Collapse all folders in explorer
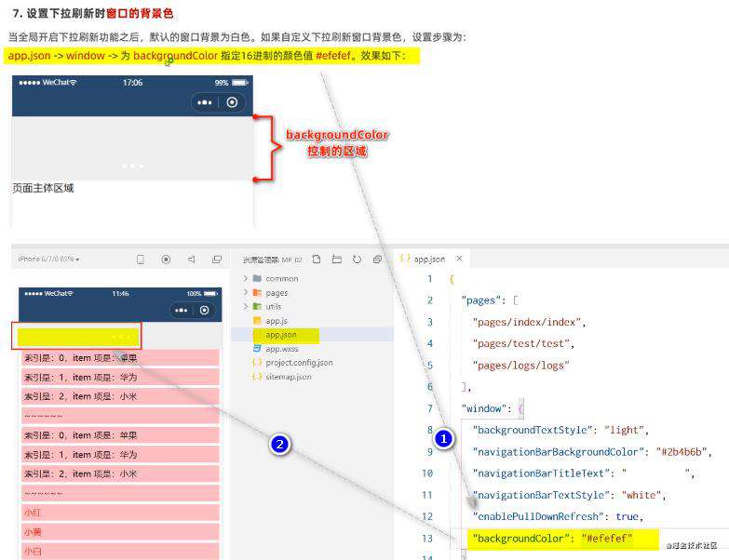Screen dimensions: 729x560 pyautogui.click(x=377, y=260)
